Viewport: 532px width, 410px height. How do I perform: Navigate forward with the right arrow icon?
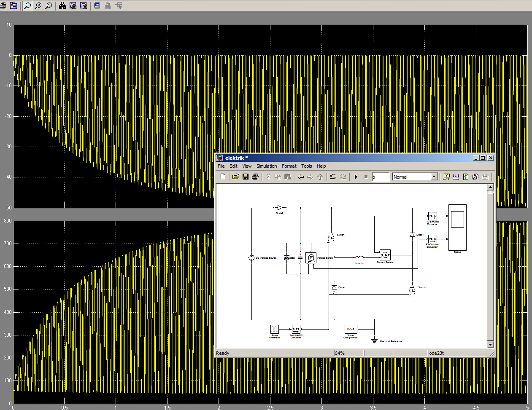310,177
